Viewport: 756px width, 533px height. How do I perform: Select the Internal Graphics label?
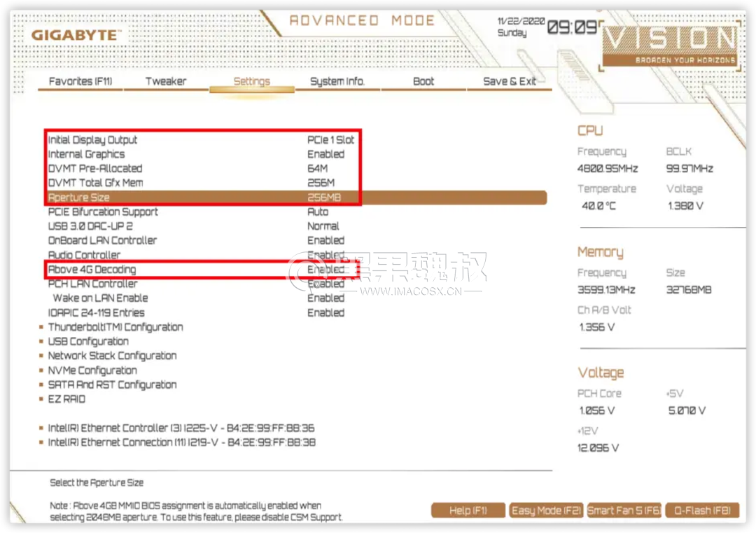click(x=86, y=154)
